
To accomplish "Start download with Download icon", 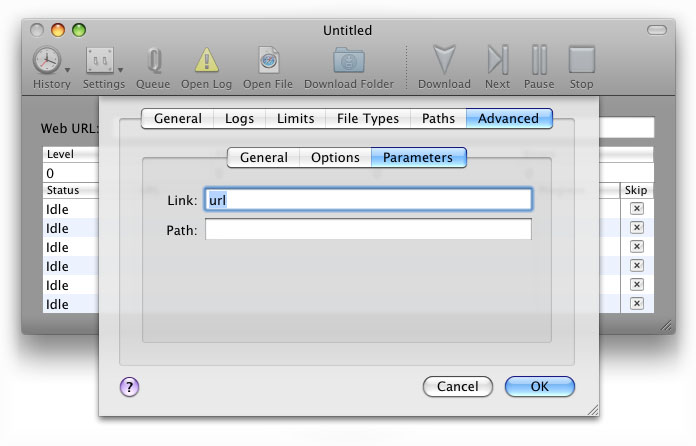I will (444, 60).
